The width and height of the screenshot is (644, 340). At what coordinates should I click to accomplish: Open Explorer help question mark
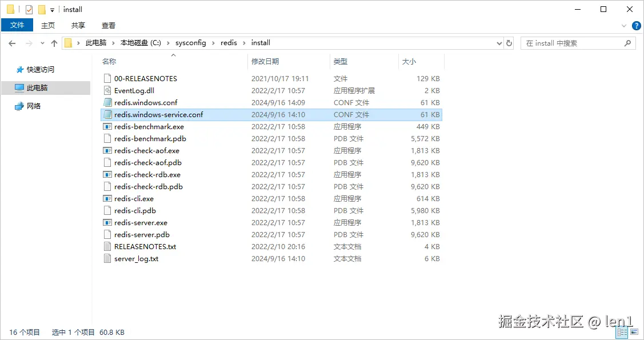coord(636,26)
